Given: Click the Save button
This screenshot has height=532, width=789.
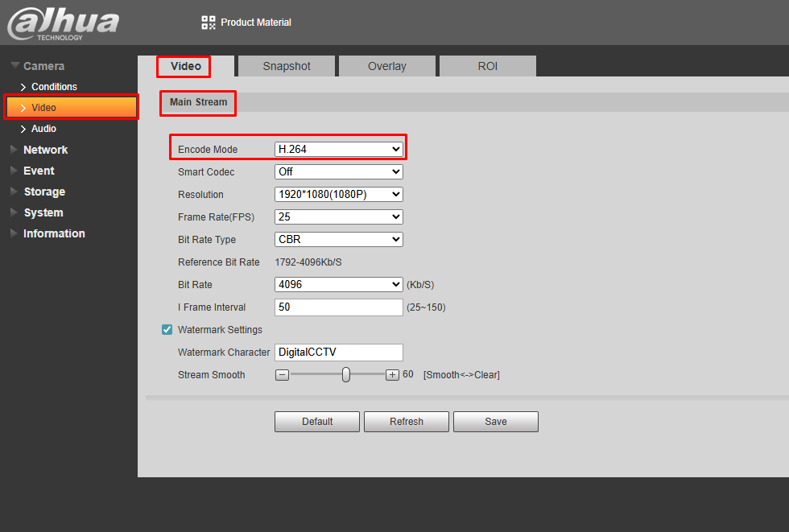Looking at the screenshot, I should coord(495,422).
